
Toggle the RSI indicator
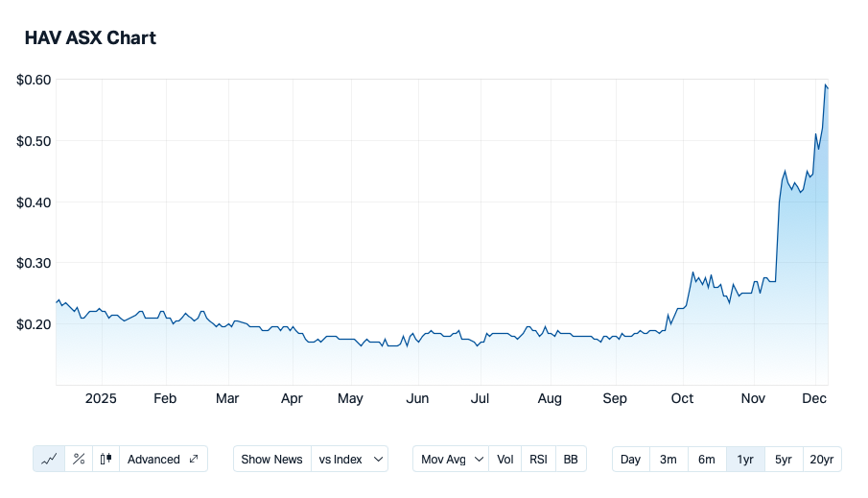(x=539, y=459)
